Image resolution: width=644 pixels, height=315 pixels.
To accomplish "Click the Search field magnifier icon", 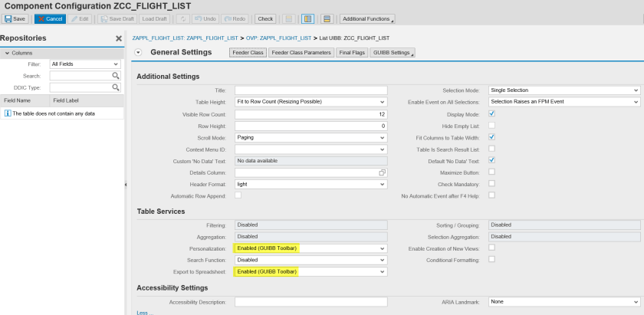I will pyautogui.click(x=116, y=76).
